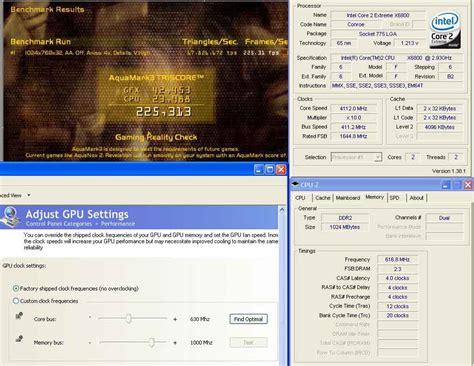
Task: Click the CPU score 23,168
Action: tap(171, 99)
